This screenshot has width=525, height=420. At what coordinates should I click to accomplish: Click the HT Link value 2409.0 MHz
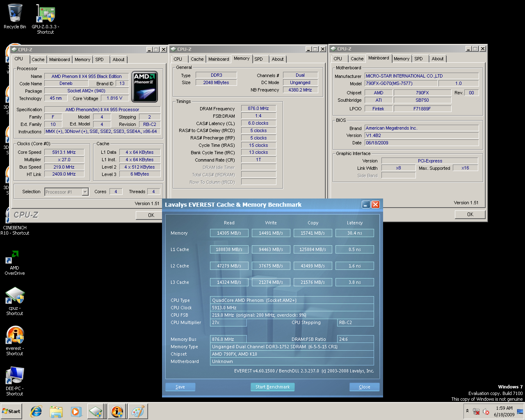point(64,174)
